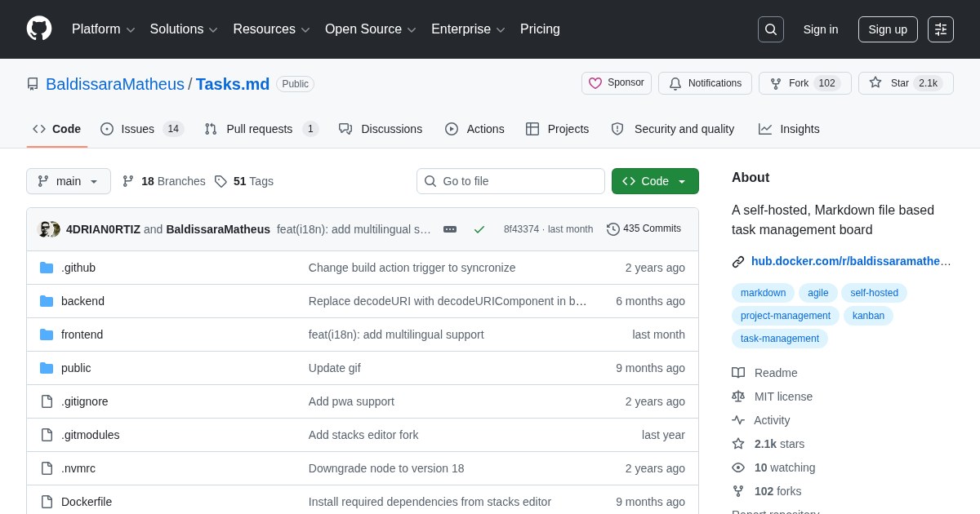Expand the Resources menu
Image resolution: width=980 pixels, height=514 pixels.
click(272, 29)
